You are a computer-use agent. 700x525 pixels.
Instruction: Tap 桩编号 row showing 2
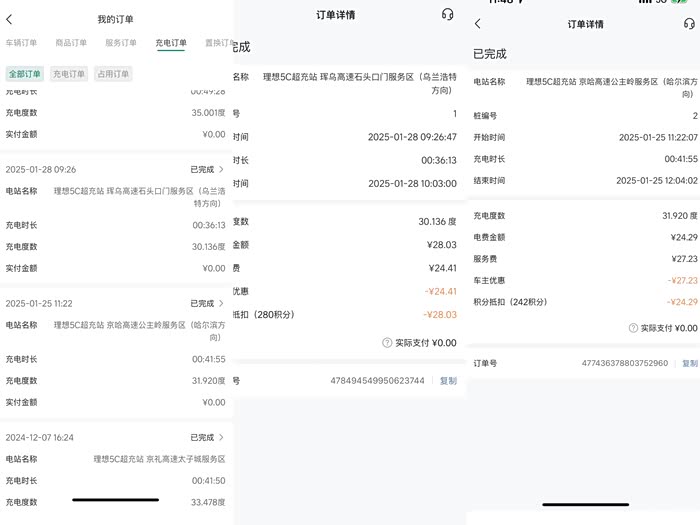click(x=586, y=116)
